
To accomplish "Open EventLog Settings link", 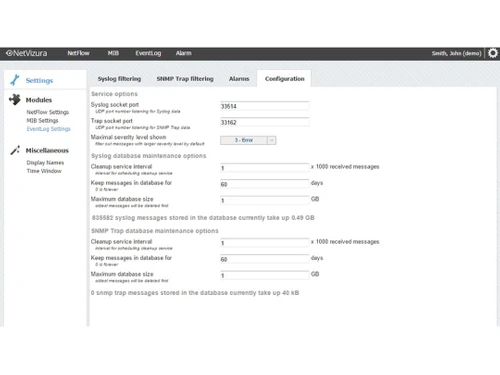I will tap(49, 129).
